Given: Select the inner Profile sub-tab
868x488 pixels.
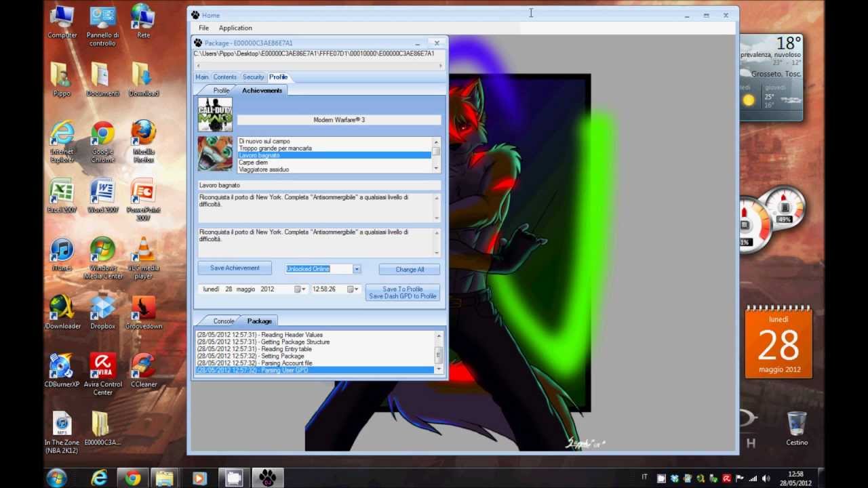Looking at the screenshot, I should coord(221,90).
